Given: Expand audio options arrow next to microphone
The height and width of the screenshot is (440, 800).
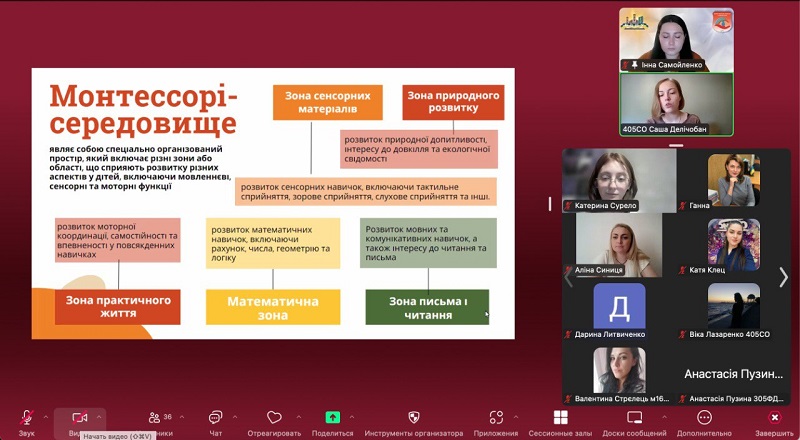Looking at the screenshot, I should [45, 416].
